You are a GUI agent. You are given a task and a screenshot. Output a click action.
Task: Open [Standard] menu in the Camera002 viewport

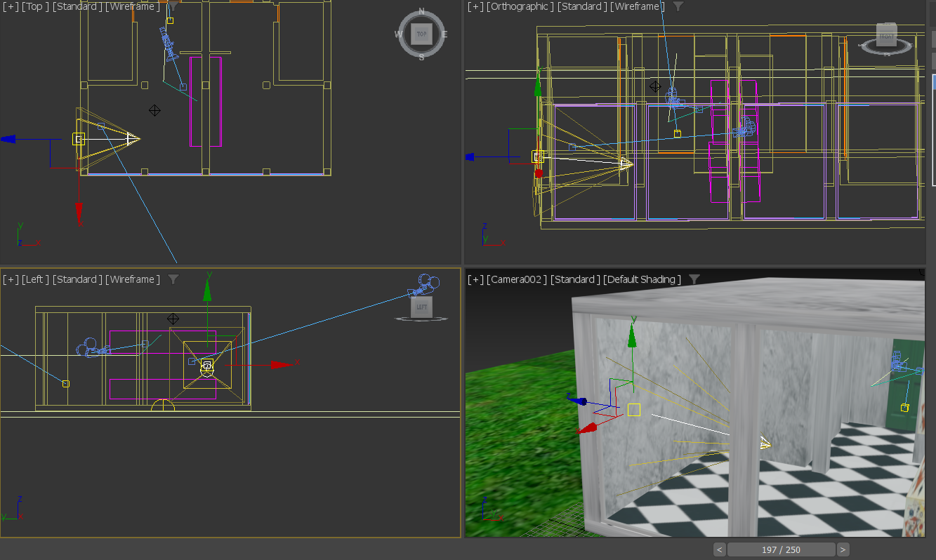(575, 279)
